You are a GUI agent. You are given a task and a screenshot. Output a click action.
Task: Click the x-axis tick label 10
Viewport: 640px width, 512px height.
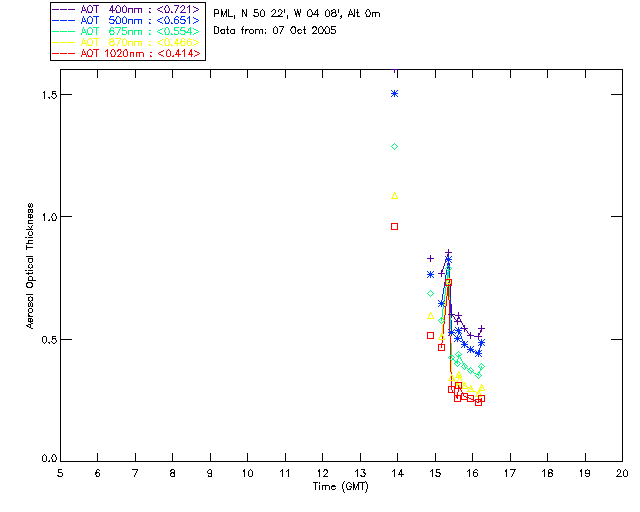[x=247, y=473]
